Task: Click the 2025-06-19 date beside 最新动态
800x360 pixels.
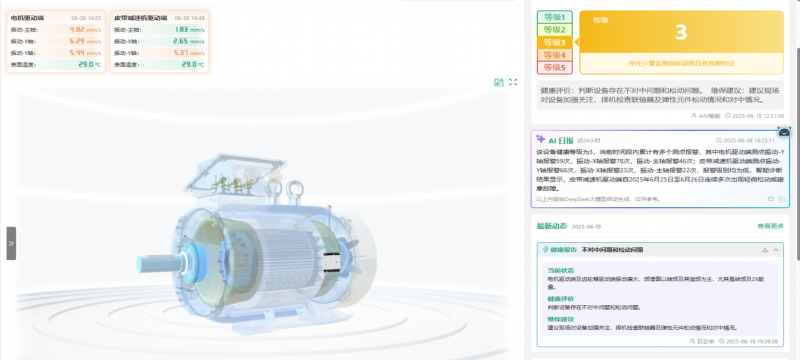Action: click(x=586, y=226)
